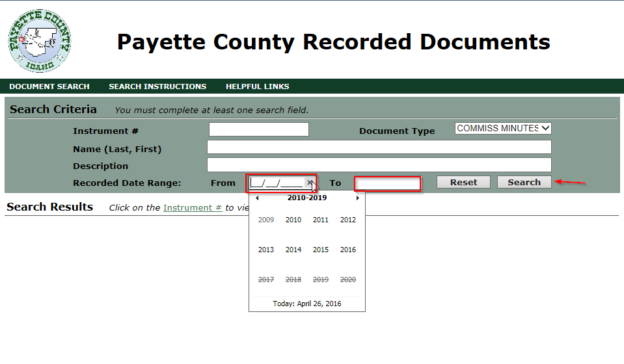Open the Document Search menu

tap(49, 86)
